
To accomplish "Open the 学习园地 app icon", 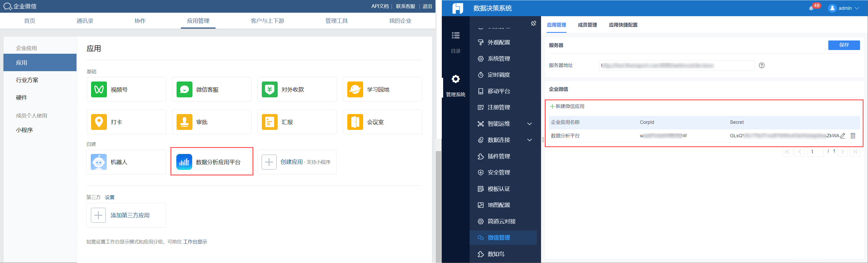I will [355, 89].
